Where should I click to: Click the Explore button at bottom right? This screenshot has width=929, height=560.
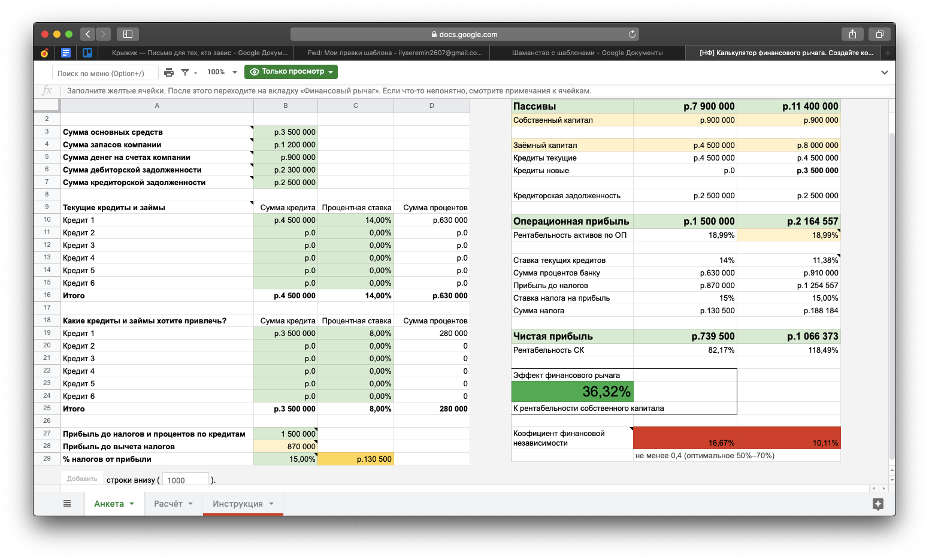click(878, 504)
